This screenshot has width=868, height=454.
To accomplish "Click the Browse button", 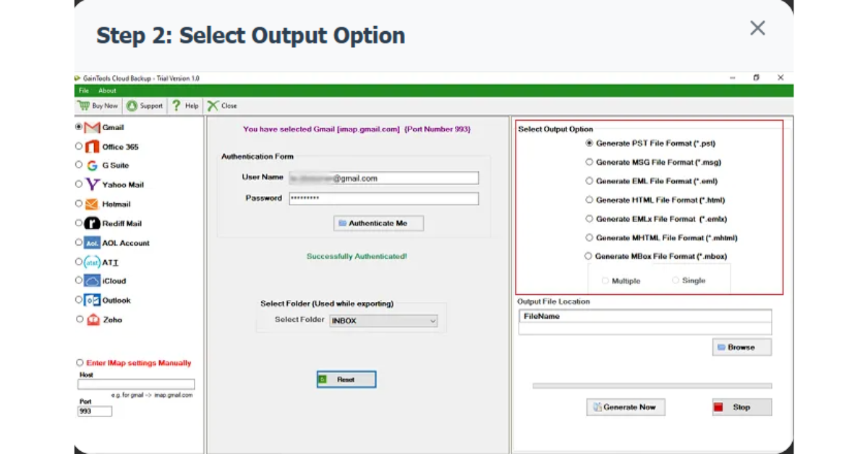I will click(741, 348).
